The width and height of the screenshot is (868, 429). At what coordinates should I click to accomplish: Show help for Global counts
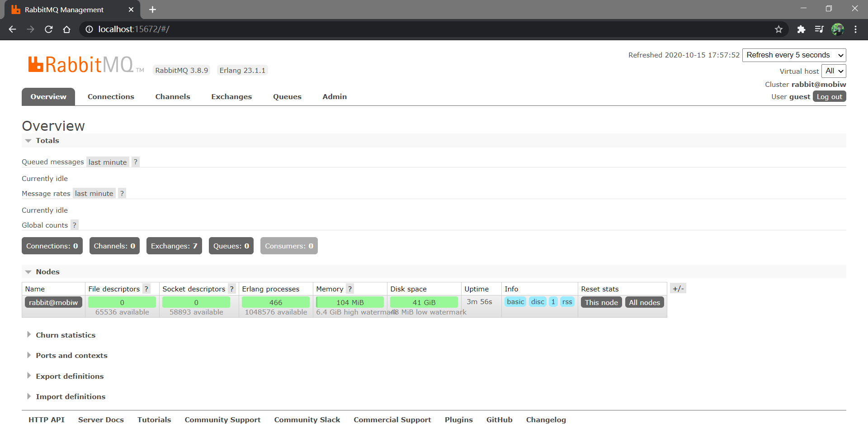(x=75, y=225)
